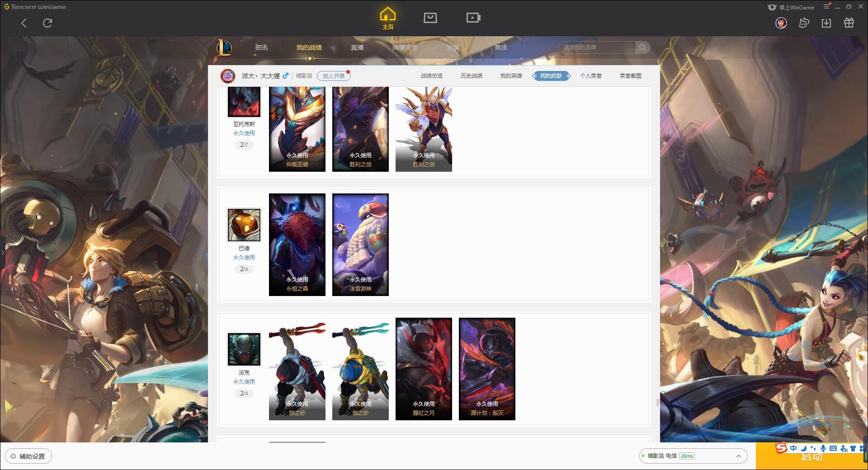This screenshot has width=868, height=470.
Task: Open the dark 胜利之剑 splash skin card
Action: 360,129
